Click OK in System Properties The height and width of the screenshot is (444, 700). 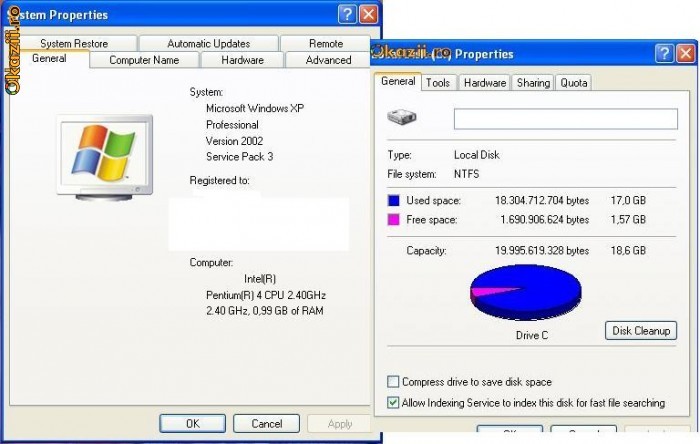point(192,423)
